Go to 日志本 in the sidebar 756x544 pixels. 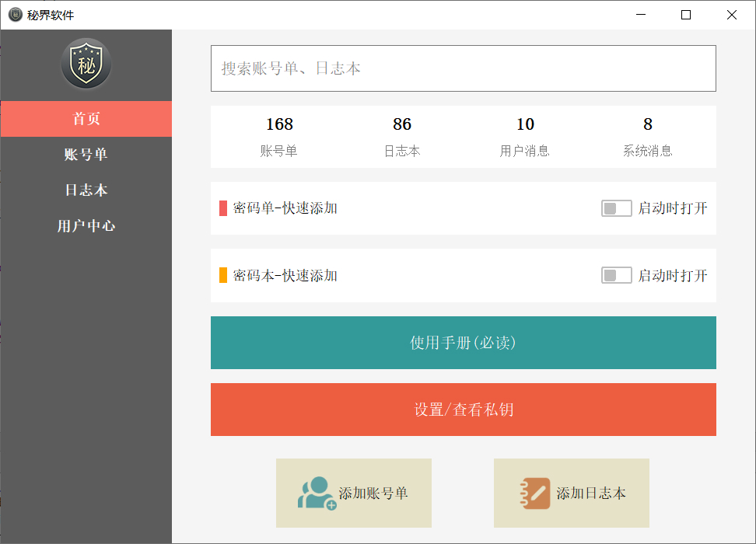tap(86, 190)
